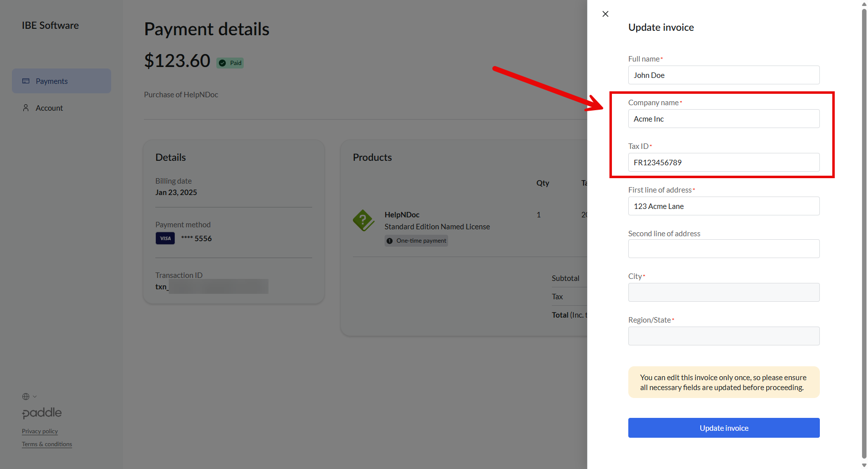Edit the First line of address field
The height and width of the screenshot is (469, 868).
[724, 206]
